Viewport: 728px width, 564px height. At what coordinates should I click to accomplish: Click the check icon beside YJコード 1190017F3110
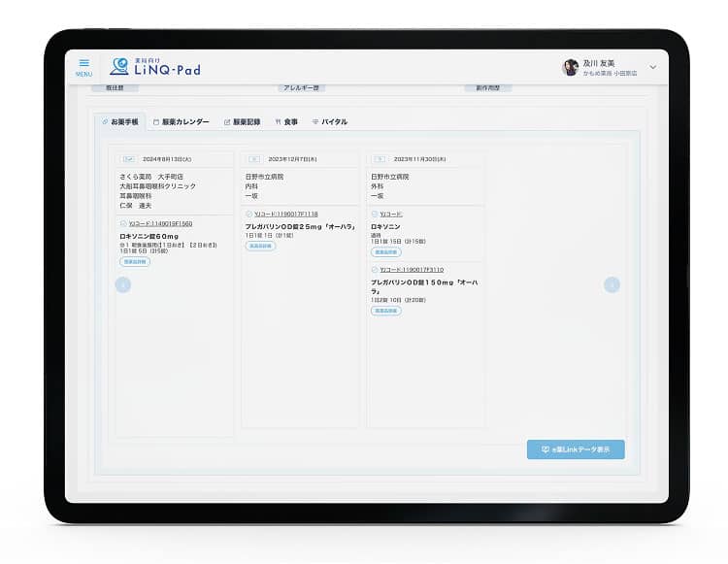pyautogui.click(x=375, y=269)
